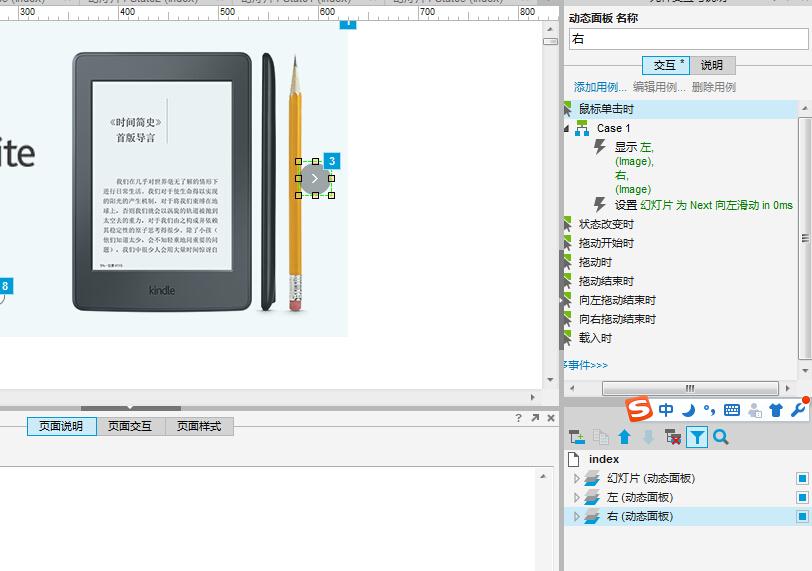Toggle visibility square for 左 panel

[x=802, y=497]
